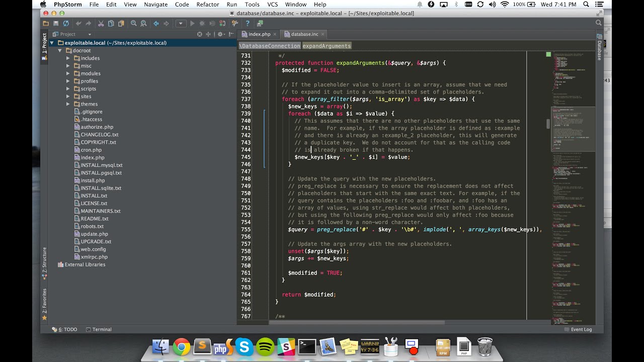Open the 6: TODO tool window
This screenshot has width=644, height=362.
tap(65, 329)
